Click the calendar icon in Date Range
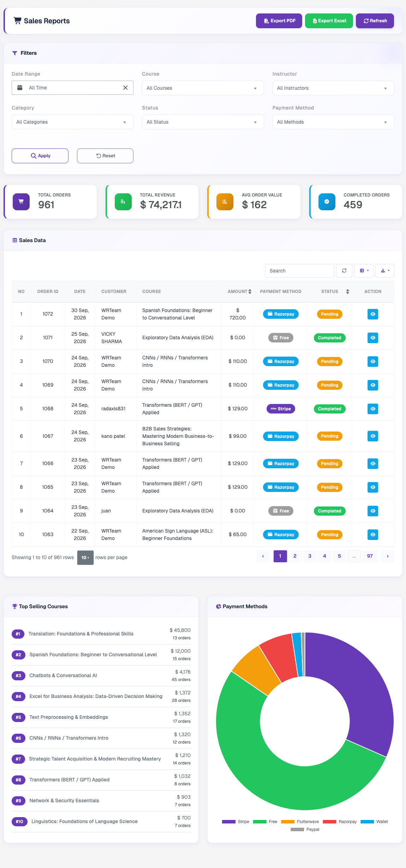 click(20, 88)
